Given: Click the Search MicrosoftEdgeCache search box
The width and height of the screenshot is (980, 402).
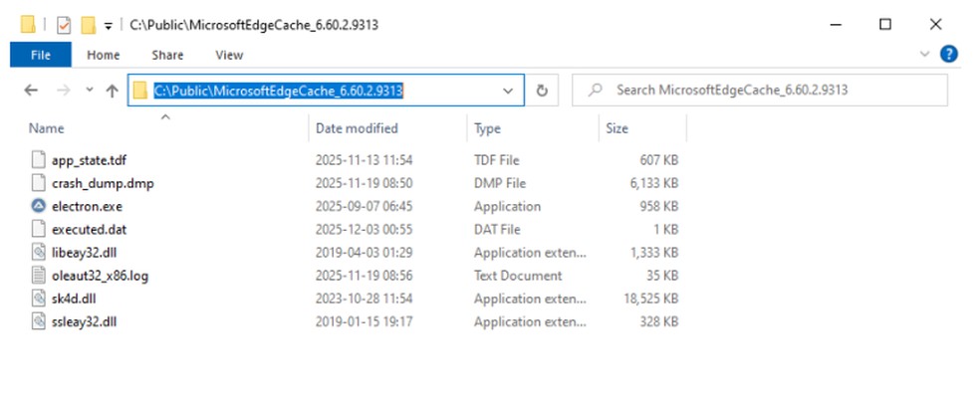Looking at the screenshot, I should click(759, 90).
